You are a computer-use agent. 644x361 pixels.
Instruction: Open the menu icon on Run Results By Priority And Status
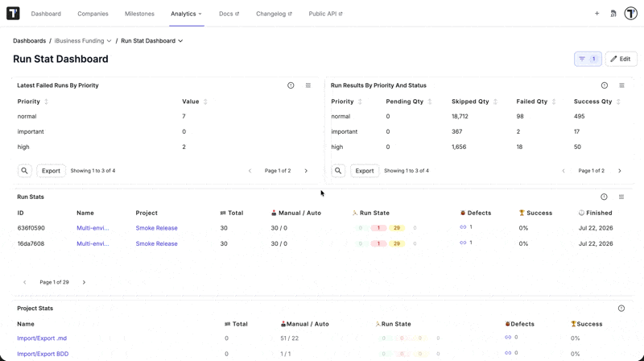[x=621, y=85]
